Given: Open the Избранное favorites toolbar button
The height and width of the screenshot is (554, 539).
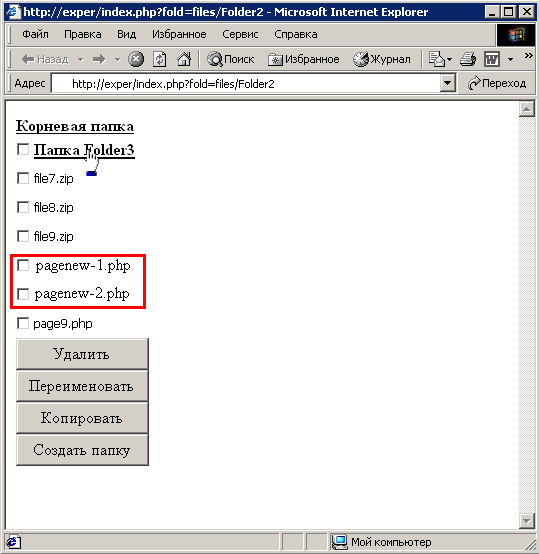Looking at the screenshot, I should [x=304, y=59].
